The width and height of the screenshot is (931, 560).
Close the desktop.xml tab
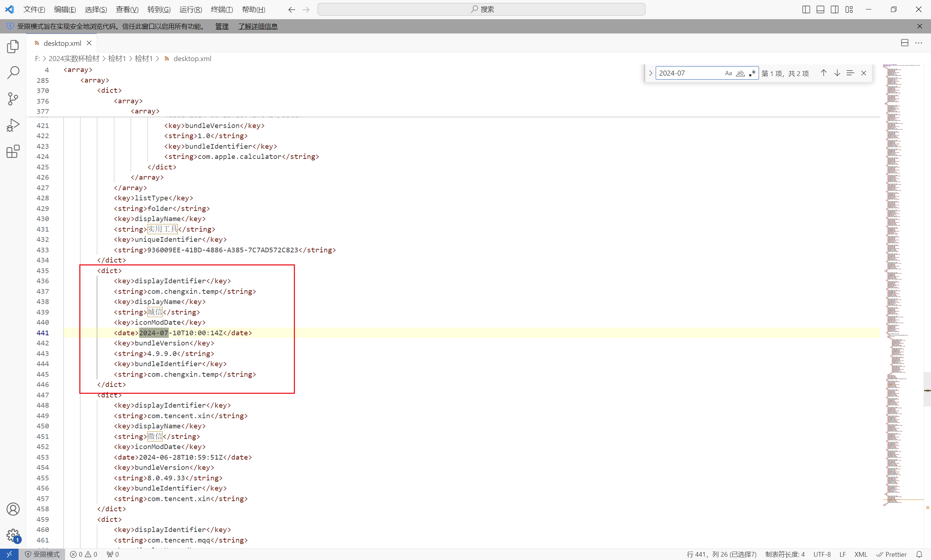tap(89, 43)
